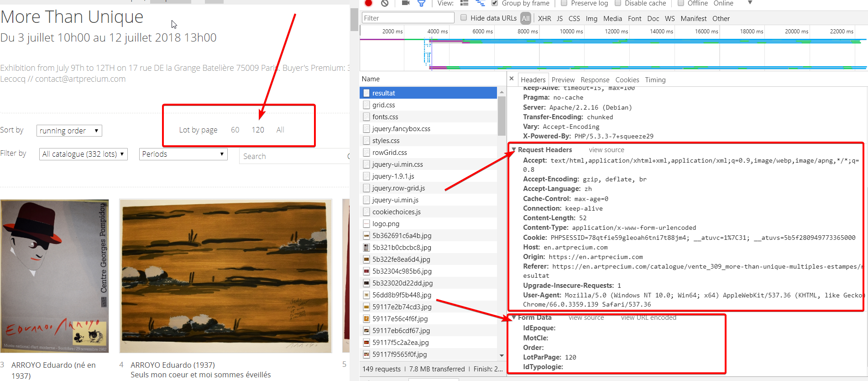Image resolution: width=868 pixels, height=381 pixels.
Task: Open the Response tab
Action: [595, 80]
